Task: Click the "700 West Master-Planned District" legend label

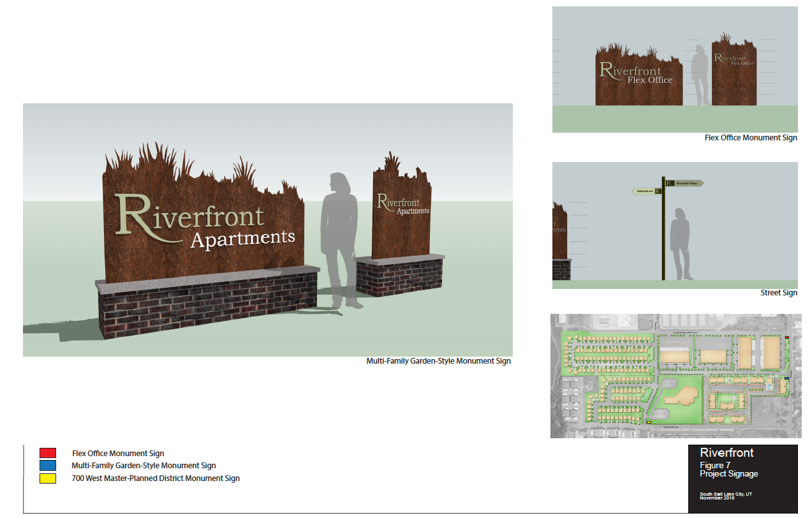Action: click(x=156, y=478)
